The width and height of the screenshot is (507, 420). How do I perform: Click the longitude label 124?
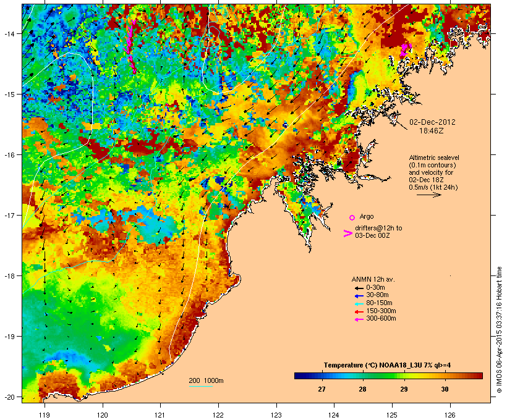(x=334, y=415)
